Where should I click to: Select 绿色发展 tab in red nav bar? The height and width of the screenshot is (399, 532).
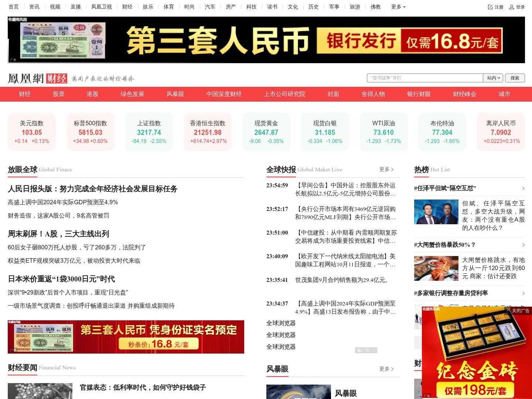pyautogui.click(x=132, y=94)
